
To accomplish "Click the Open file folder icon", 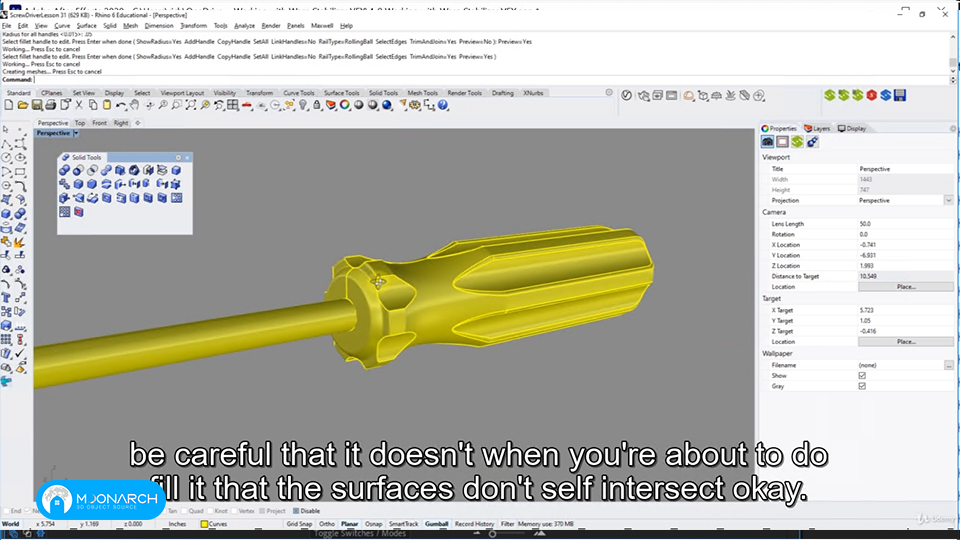I will (x=23, y=105).
